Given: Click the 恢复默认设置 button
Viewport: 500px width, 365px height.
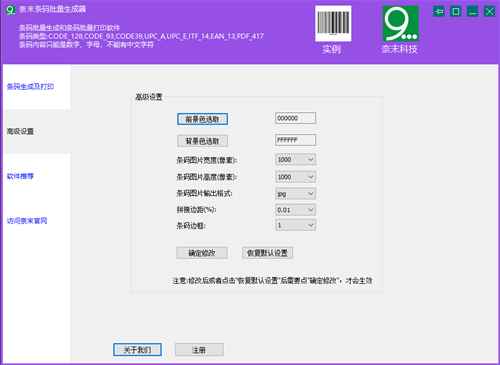Looking at the screenshot, I should (267, 253).
